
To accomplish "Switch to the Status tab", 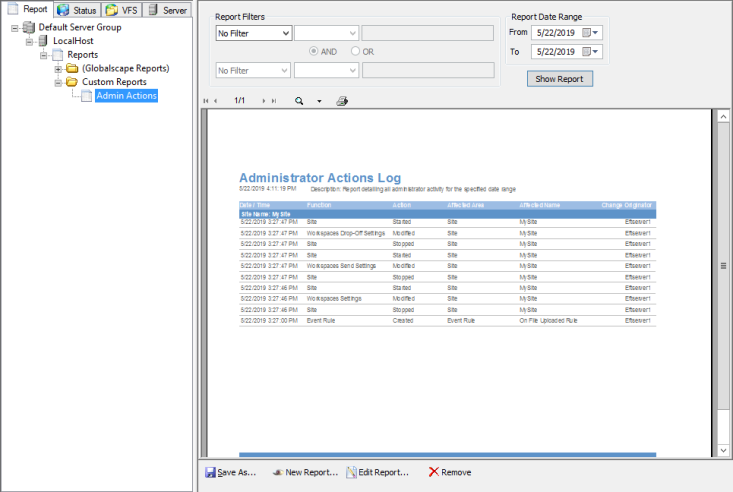I will pos(77,9).
